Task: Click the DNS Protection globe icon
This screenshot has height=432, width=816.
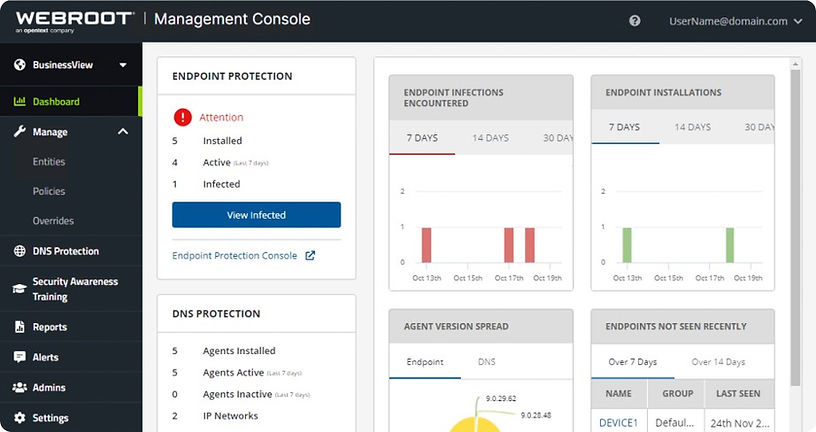Action: coord(20,251)
